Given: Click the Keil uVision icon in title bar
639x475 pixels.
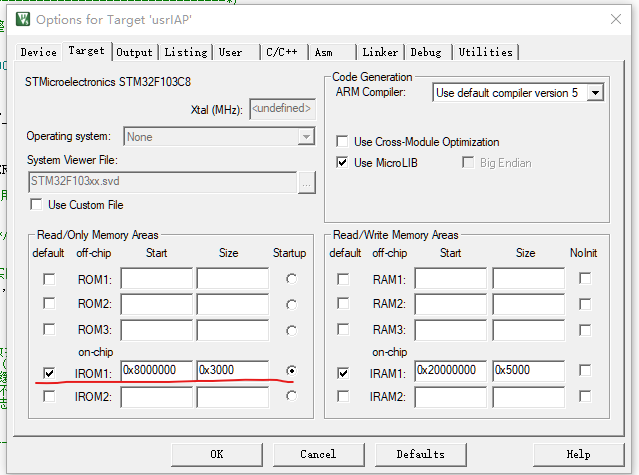Looking at the screenshot, I should (x=23, y=19).
